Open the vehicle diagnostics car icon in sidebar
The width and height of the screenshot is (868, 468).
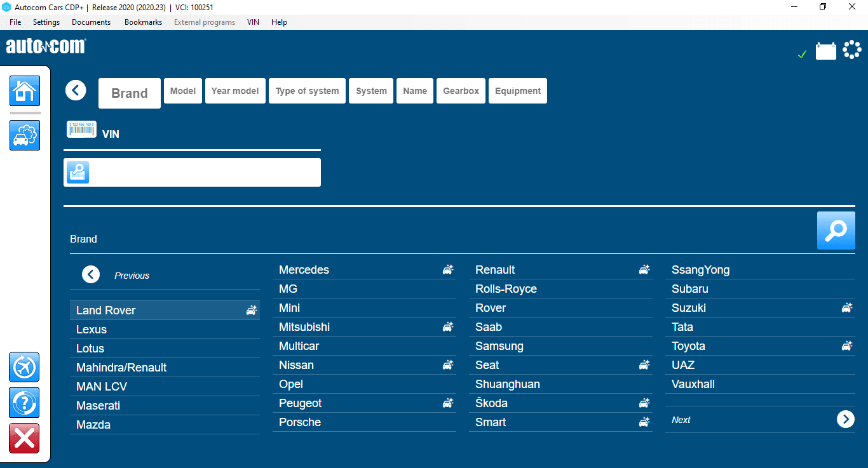(25, 135)
